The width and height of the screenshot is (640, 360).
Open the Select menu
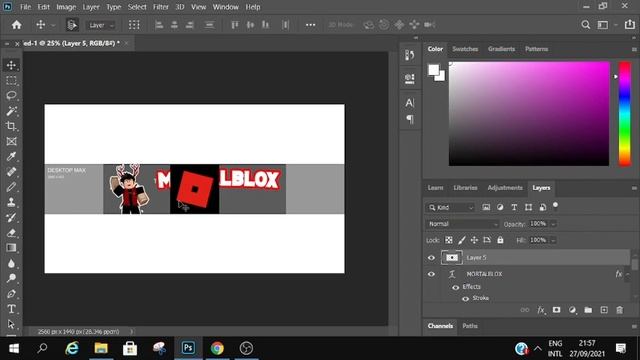pyautogui.click(x=137, y=7)
